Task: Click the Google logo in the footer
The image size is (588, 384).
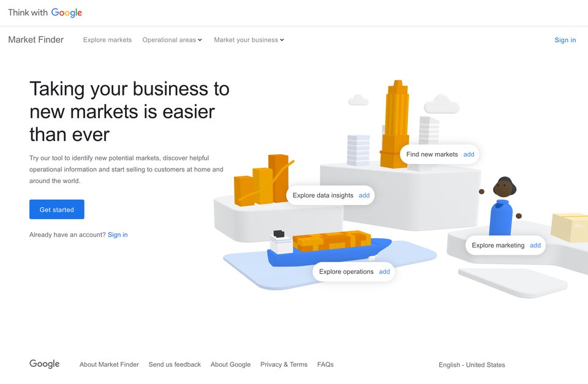Action: (45, 364)
